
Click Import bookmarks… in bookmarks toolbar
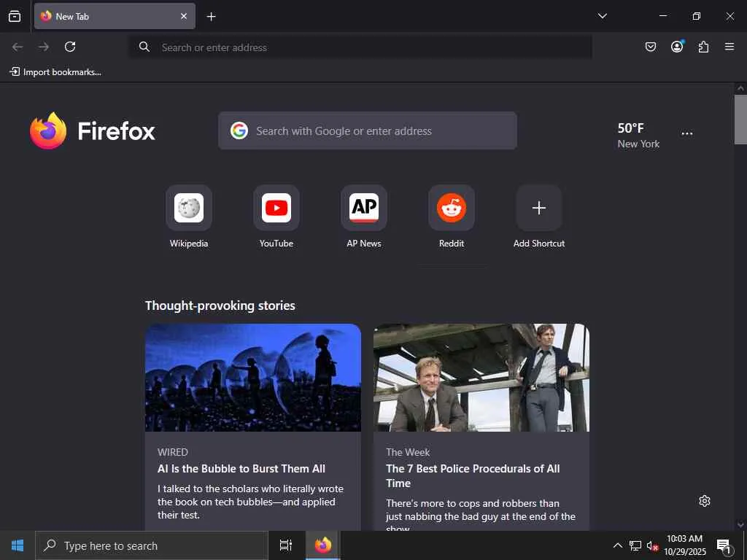[55, 72]
